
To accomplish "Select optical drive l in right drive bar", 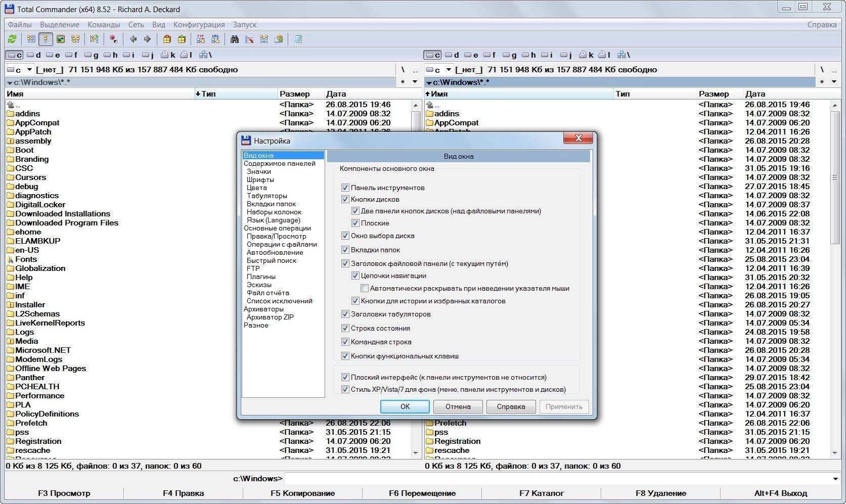I will point(605,55).
